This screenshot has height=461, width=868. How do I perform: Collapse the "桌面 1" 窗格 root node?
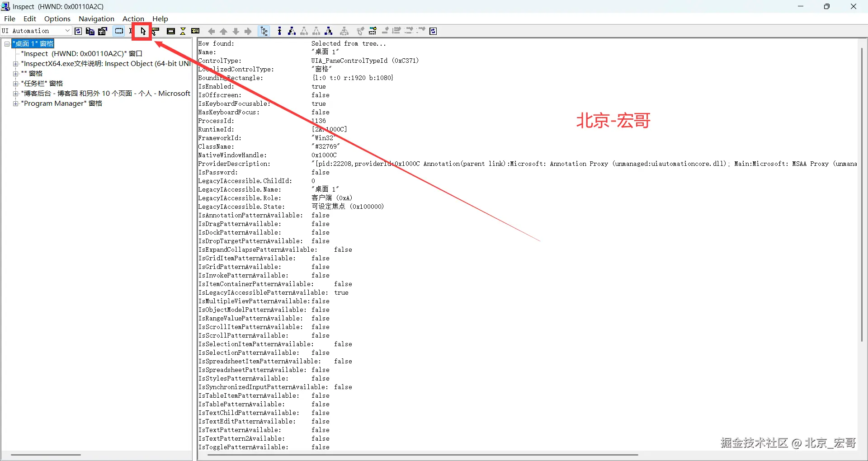tap(7, 44)
